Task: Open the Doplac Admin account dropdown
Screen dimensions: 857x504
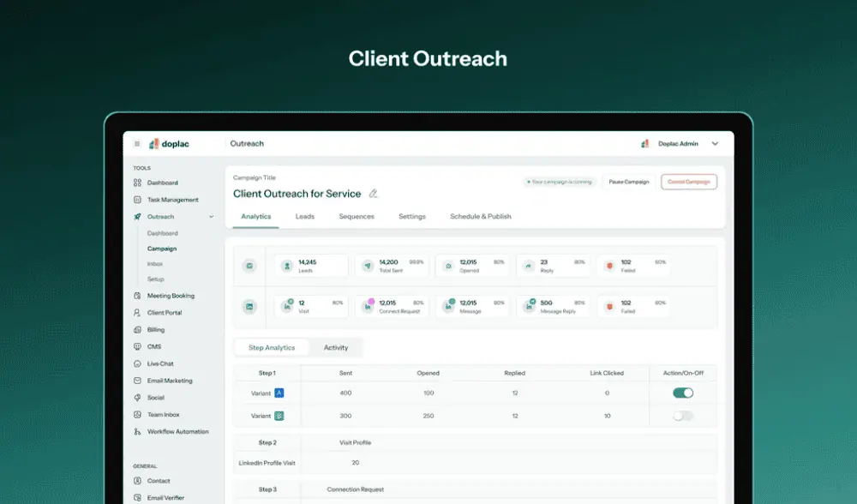Action: click(x=715, y=144)
